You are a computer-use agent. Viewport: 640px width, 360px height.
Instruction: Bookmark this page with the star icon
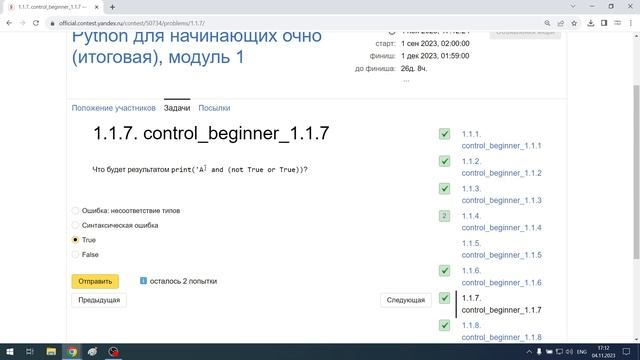574,23
